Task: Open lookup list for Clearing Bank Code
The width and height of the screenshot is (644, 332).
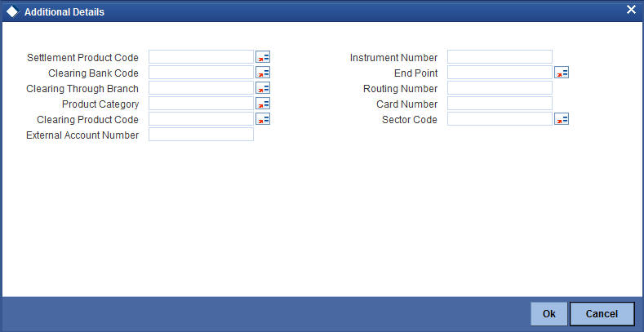Action: click(x=263, y=73)
